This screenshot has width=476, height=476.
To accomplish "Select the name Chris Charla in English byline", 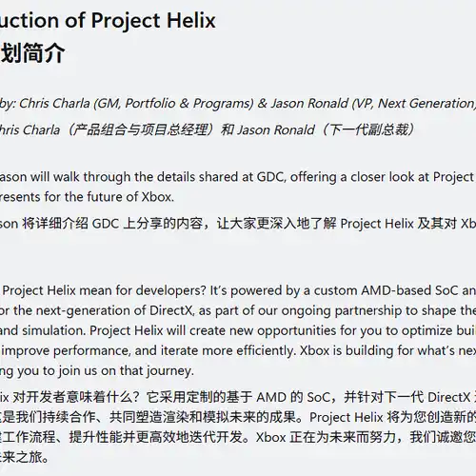I will point(54,104).
